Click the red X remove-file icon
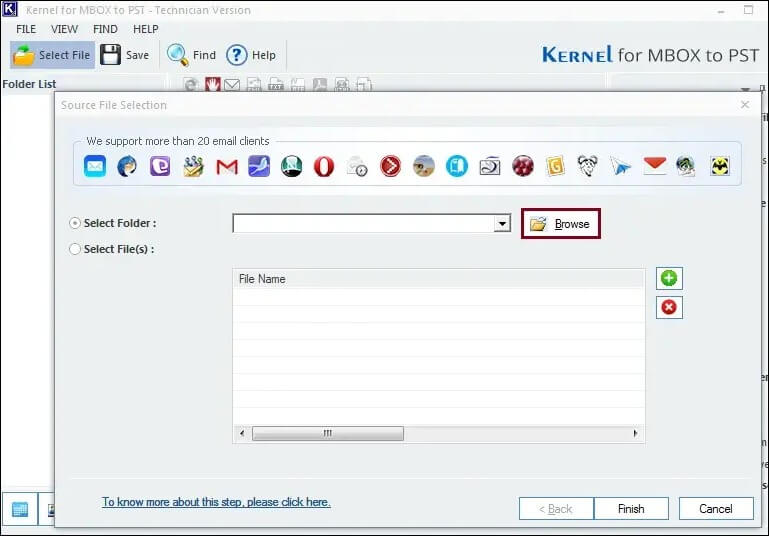The width and height of the screenshot is (769, 536). point(669,307)
